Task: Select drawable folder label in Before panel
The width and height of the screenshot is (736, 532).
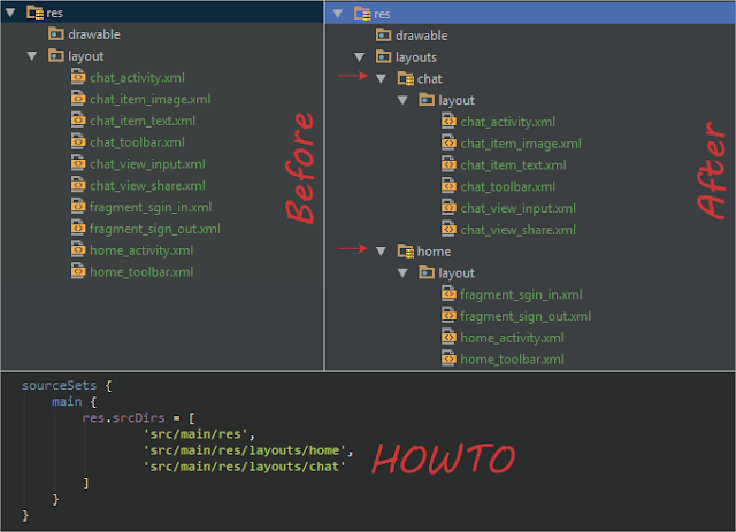Action: (94, 35)
